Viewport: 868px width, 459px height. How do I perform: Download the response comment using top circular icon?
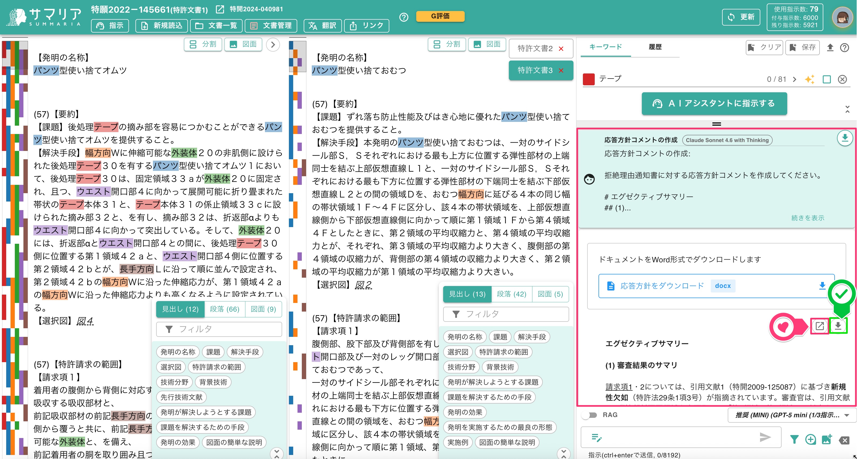[844, 138]
